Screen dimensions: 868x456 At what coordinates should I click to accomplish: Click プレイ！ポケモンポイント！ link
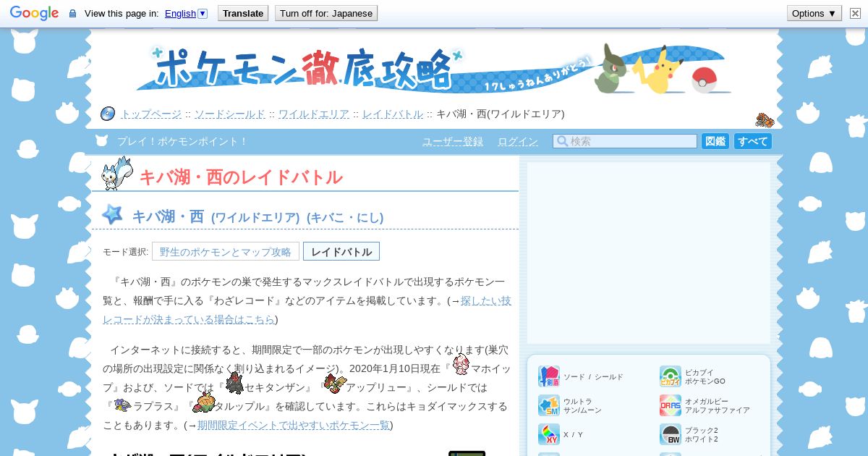(182, 141)
